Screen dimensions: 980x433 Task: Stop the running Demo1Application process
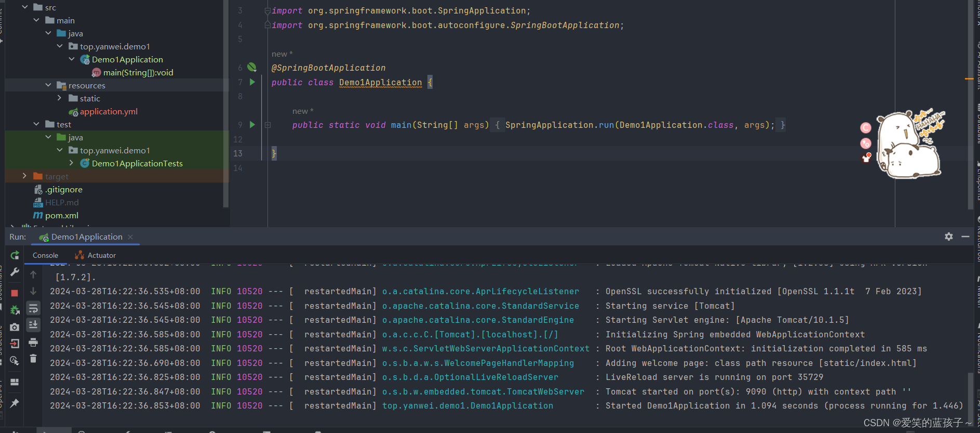click(x=15, y=293)
